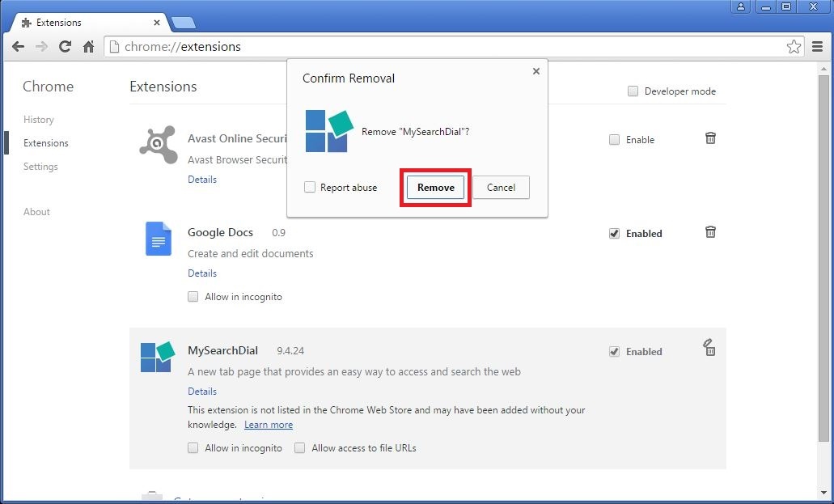
Task: Confirm with the Remove button
Action: coord(436,188)
